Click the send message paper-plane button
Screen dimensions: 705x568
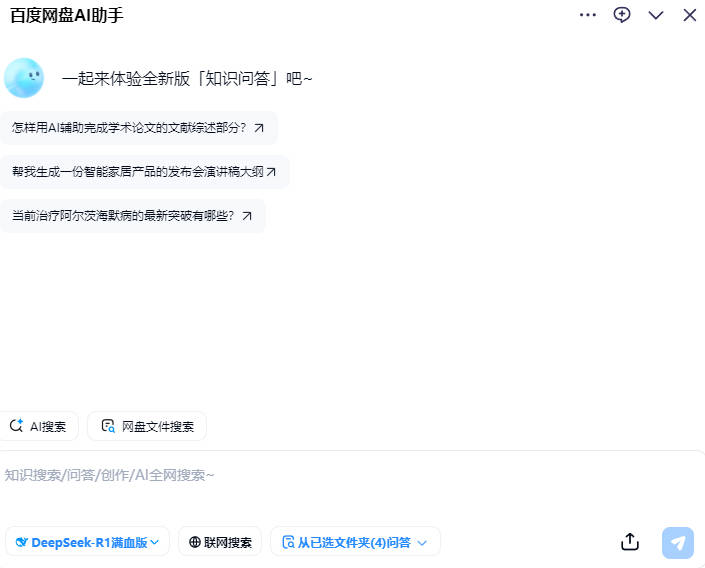pos(678,543)
